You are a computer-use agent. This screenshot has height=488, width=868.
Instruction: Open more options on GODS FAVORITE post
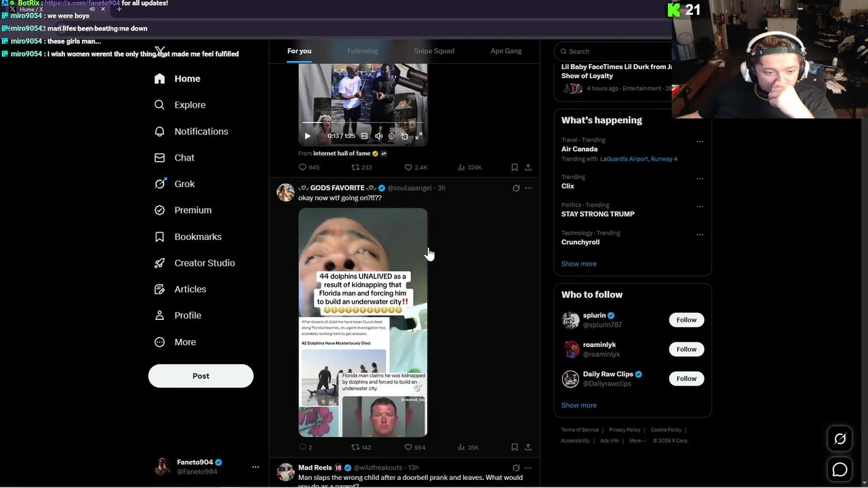[528, 188]
